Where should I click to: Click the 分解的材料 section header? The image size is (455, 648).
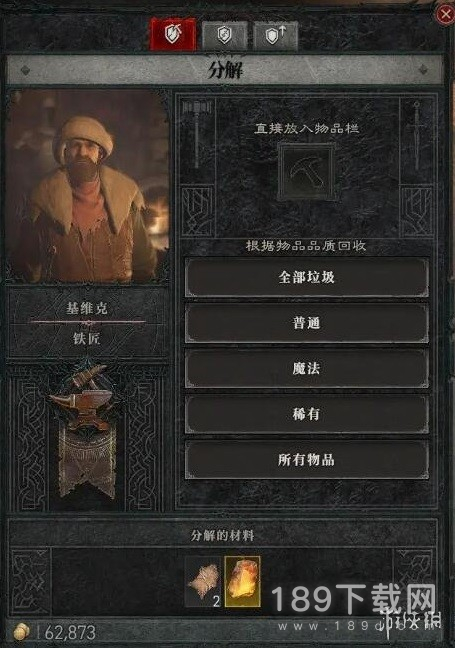coord(223,535)
